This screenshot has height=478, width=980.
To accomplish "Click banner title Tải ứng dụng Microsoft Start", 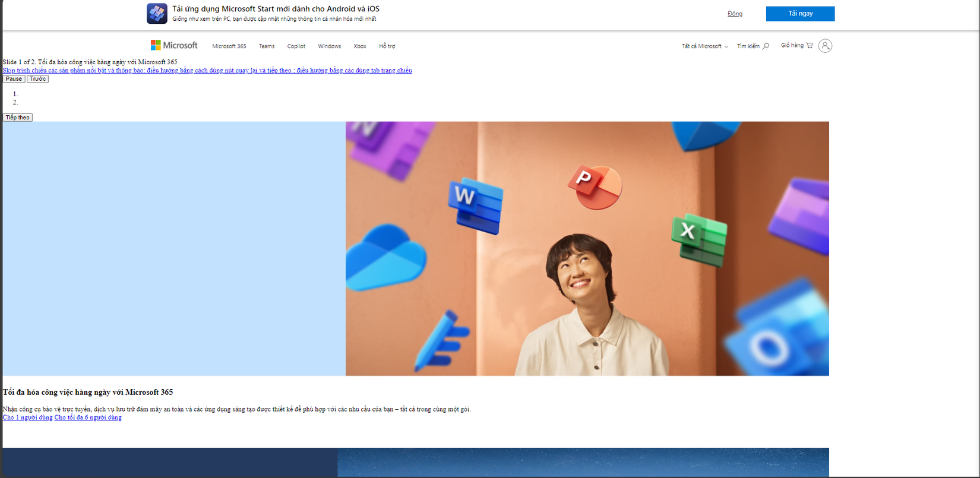I will point(276,9).
